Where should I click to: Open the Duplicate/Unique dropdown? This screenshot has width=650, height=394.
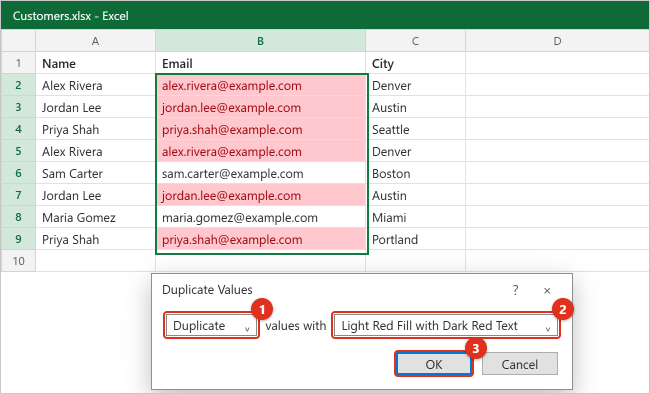pos(211,326)
